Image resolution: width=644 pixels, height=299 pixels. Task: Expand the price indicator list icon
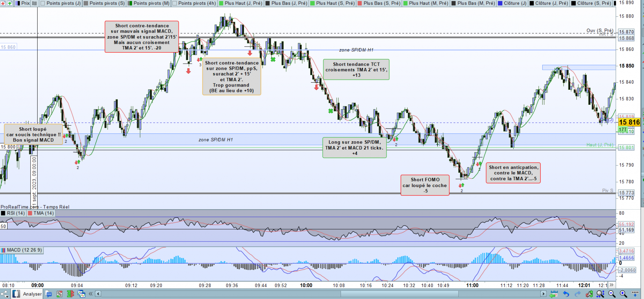34,3
